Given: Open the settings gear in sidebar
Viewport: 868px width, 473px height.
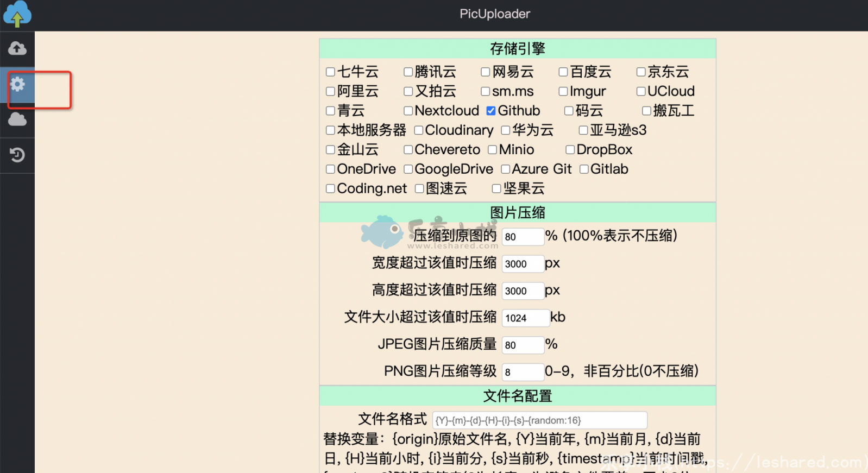Looking at the screenshot, I should (17, 84).
